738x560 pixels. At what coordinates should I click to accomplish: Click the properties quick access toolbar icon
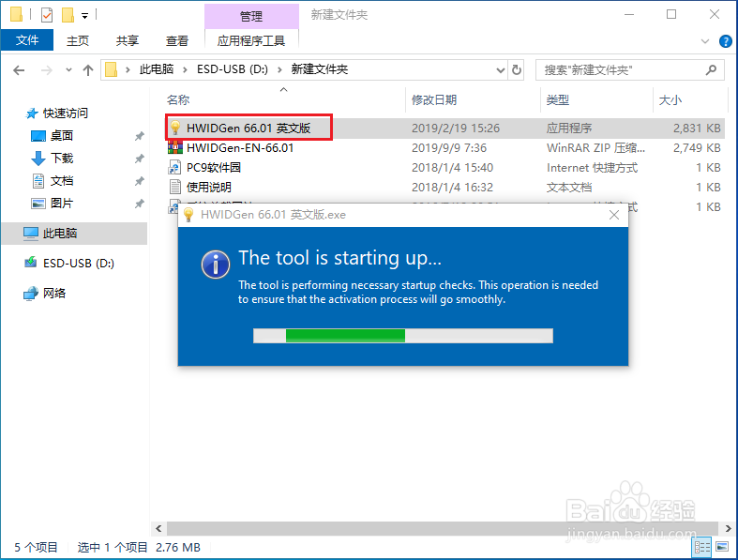[x=47, y=15]
